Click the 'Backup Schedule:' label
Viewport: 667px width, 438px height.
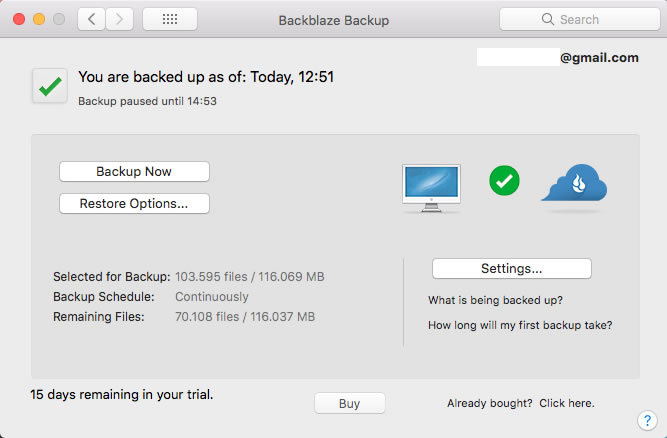(x=104, y=296)
